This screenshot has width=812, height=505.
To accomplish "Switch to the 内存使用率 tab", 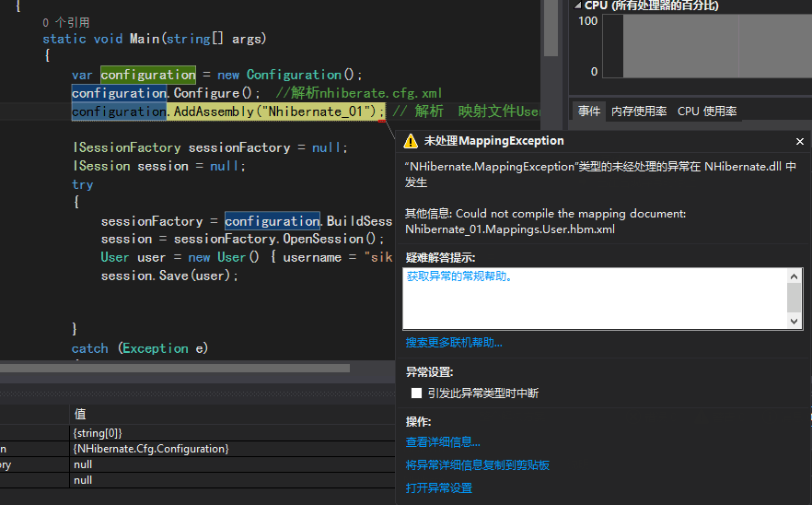I will point(639,111).
